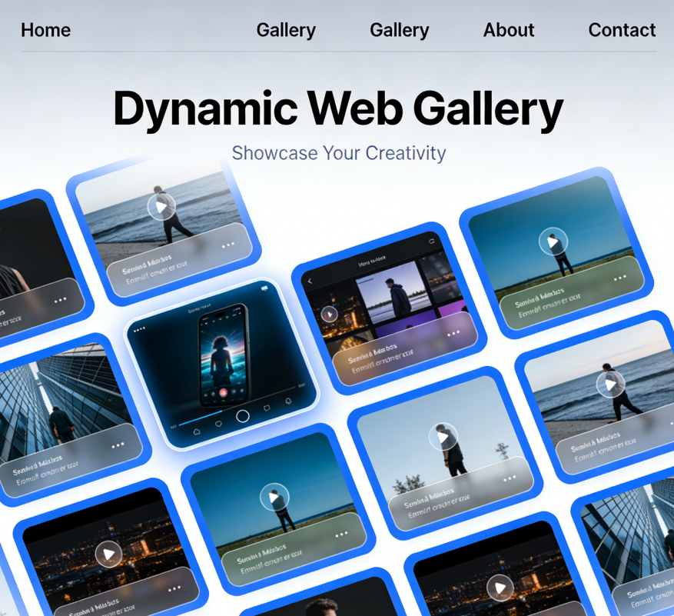Viewport: 674px width, 616px height.
Task: Click the heart icon in the phone card
Action: coord(219,423)
